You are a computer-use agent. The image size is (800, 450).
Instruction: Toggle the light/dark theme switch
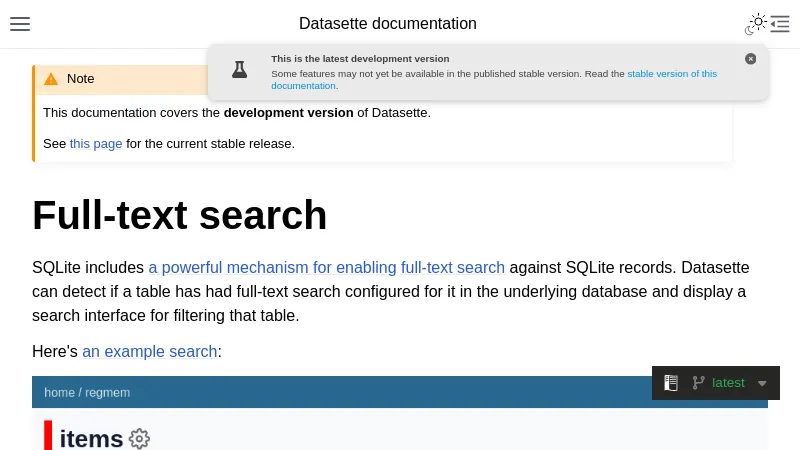pos(756,24)
